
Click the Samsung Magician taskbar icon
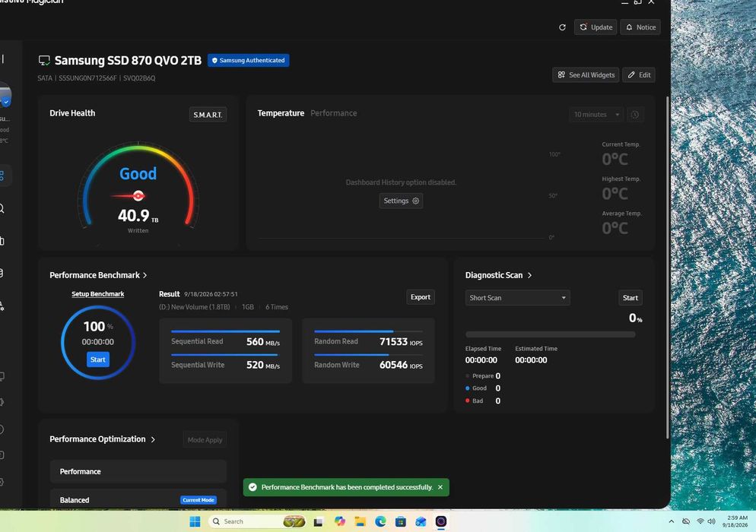440,521
